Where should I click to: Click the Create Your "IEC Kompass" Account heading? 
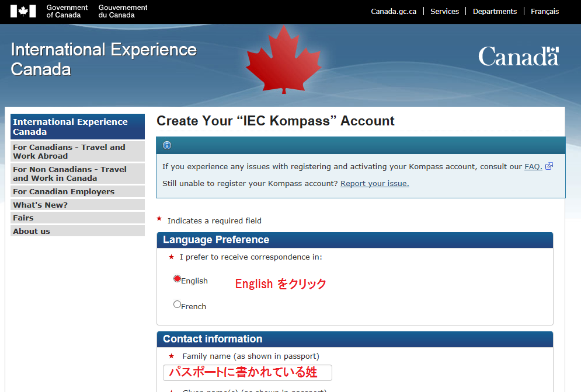tap(275, 121)
